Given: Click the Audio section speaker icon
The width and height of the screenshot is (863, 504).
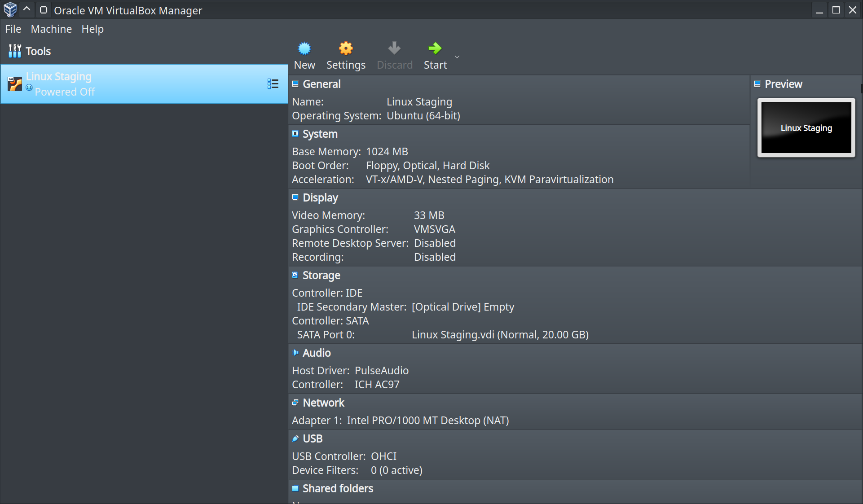Looking at the screenshot, I should point(295,353).
